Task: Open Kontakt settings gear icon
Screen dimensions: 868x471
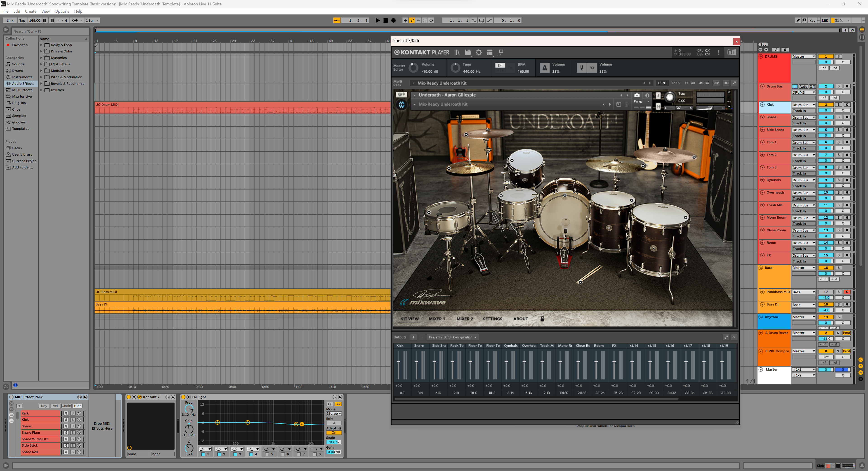Action: (479, 53)
